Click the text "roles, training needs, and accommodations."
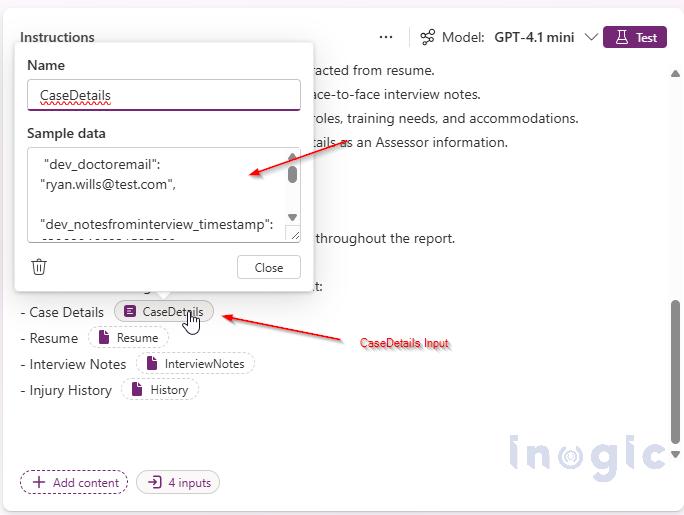Image resolution: width=684 pixels, height=515 pixels. (x=446, y=119)
